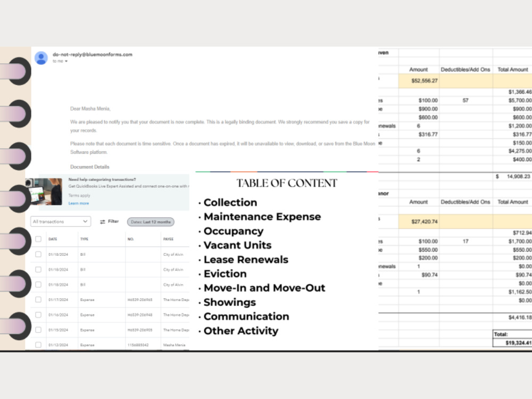Click the Total: label cell in spreadsheet

[x=513, y=334]
